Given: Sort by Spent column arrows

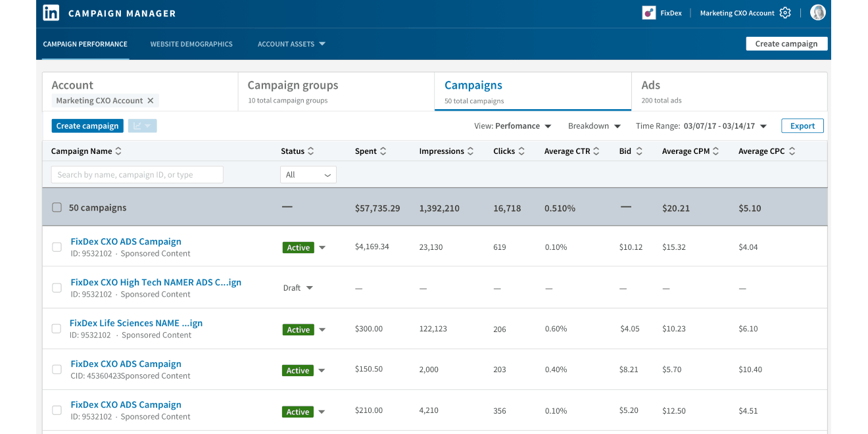Looking at the screenshot, I should (383, 151).
